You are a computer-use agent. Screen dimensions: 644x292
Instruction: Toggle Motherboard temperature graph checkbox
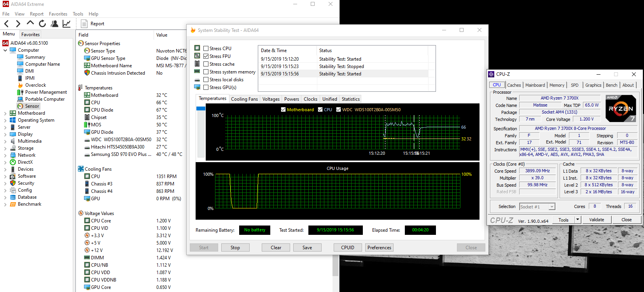(283, 110)
